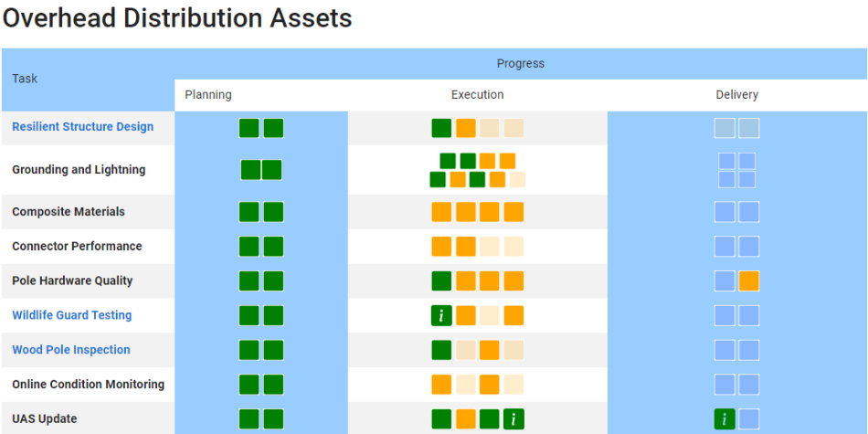
Task: Click first planning square for UAS Update
Action: pos(249,419)
